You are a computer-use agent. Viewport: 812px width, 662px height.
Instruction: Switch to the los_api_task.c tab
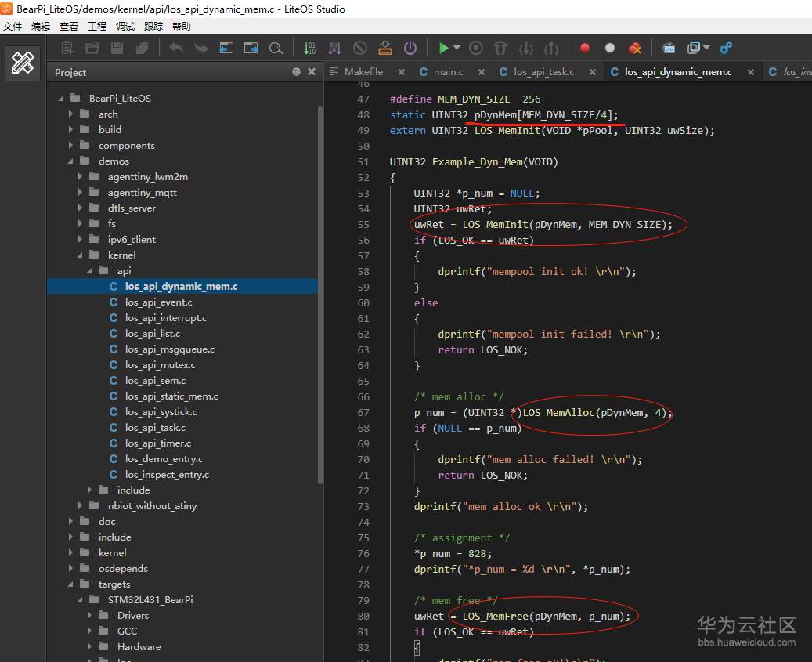tap(543, 72)
